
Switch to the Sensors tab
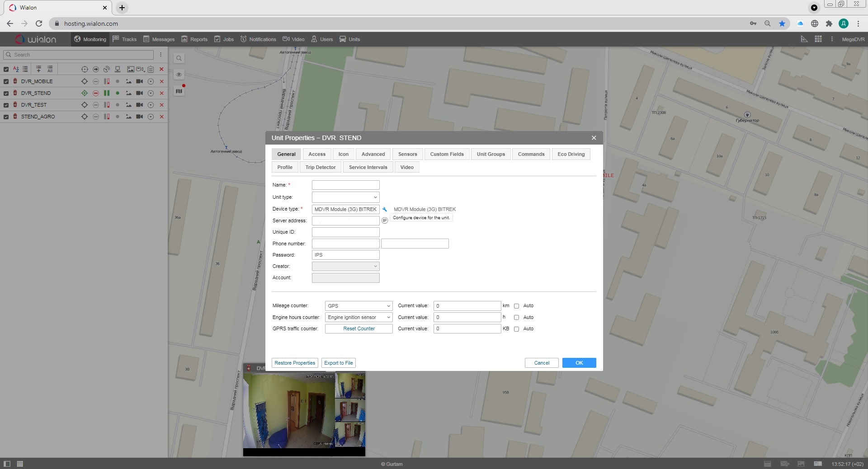pyautogui.click(x=407, y=154)
